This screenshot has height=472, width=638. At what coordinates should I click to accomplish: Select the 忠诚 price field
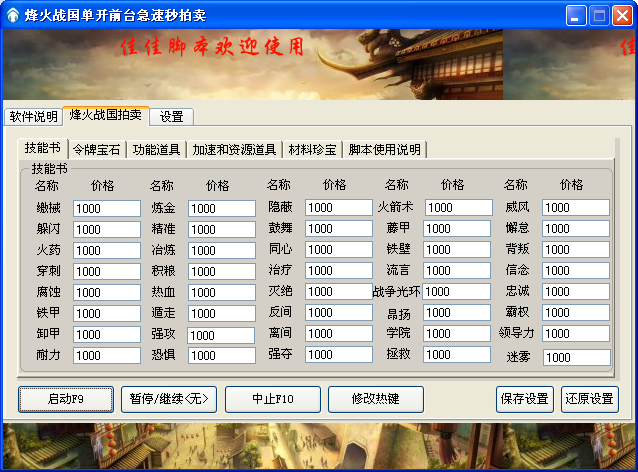click(x=576, y=292)
